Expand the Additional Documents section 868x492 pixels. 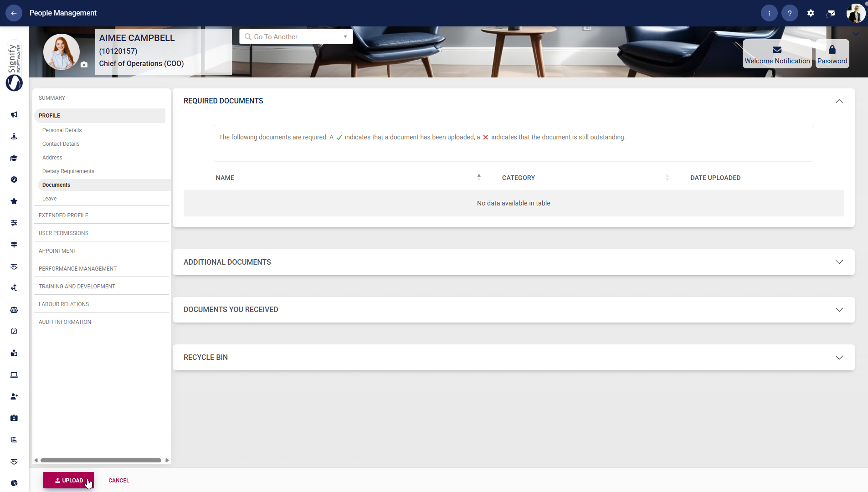coord(839,262)
